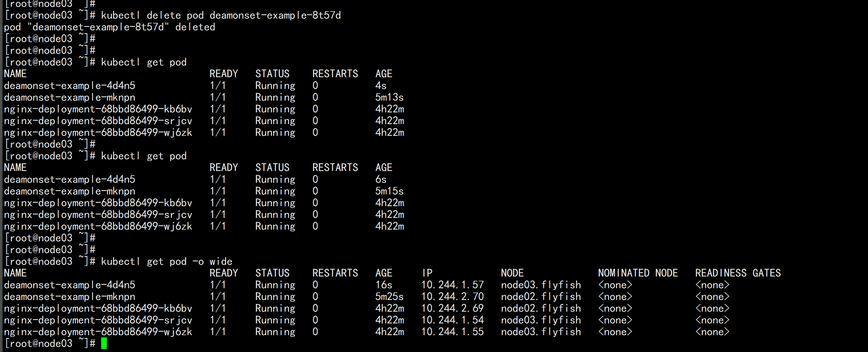The width and height of the screenshot is (868, 352).
Task: Select IP address 10.244.1.54
Action: tap(453, 320)
